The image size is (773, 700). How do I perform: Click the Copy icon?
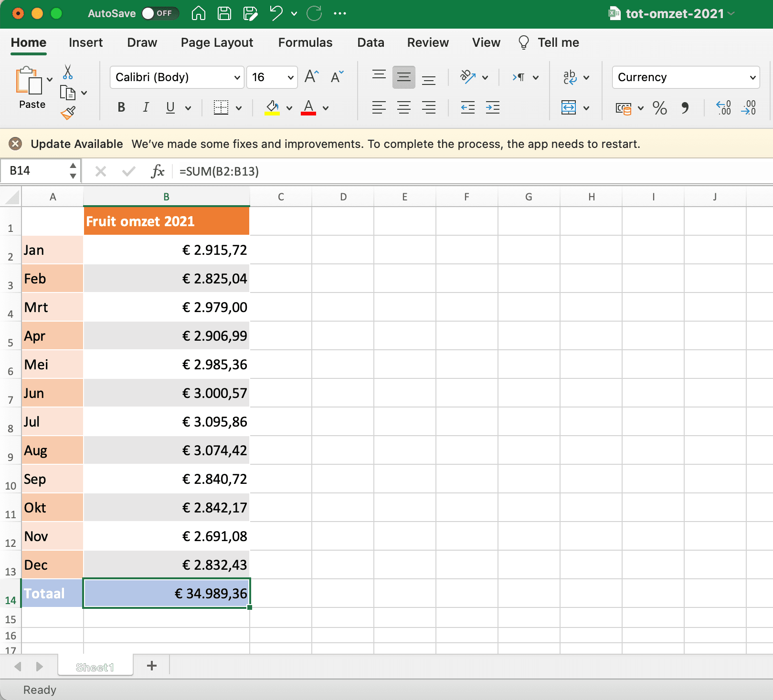coord(67,93)
